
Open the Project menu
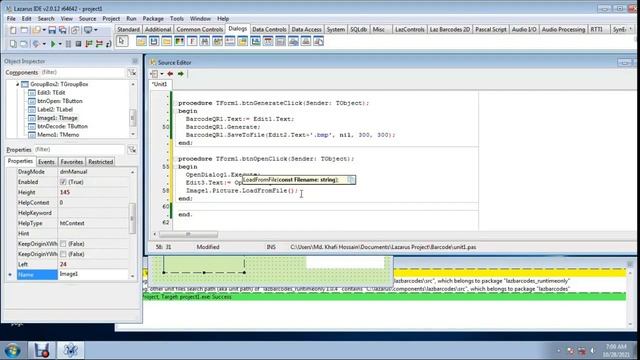point(111,19)
